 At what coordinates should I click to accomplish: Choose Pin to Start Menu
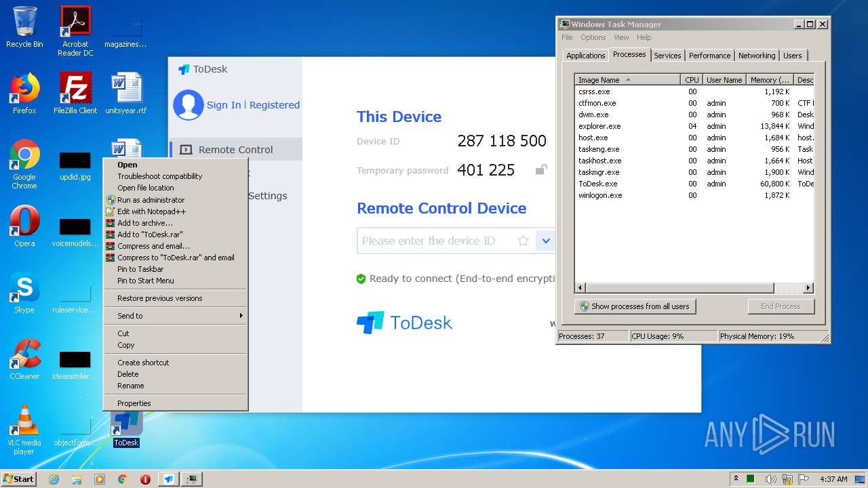coord(176,281)
